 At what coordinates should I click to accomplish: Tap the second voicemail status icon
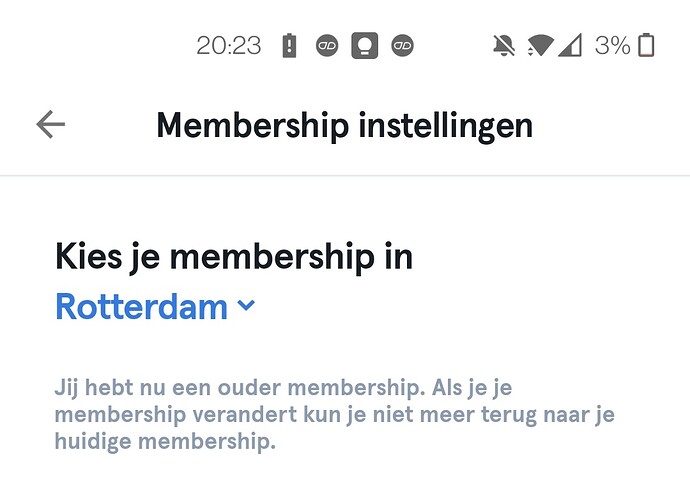pos(402,45)
